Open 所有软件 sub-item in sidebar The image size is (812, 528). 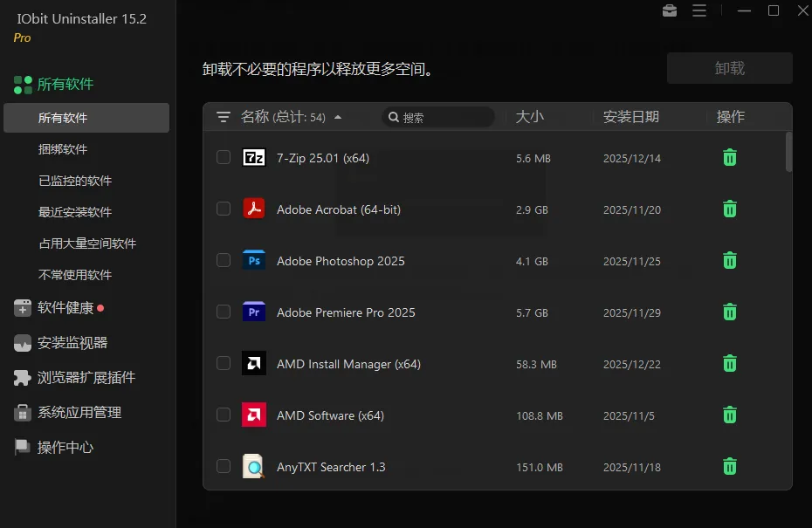pyautogui.click(x=86, y=118)
